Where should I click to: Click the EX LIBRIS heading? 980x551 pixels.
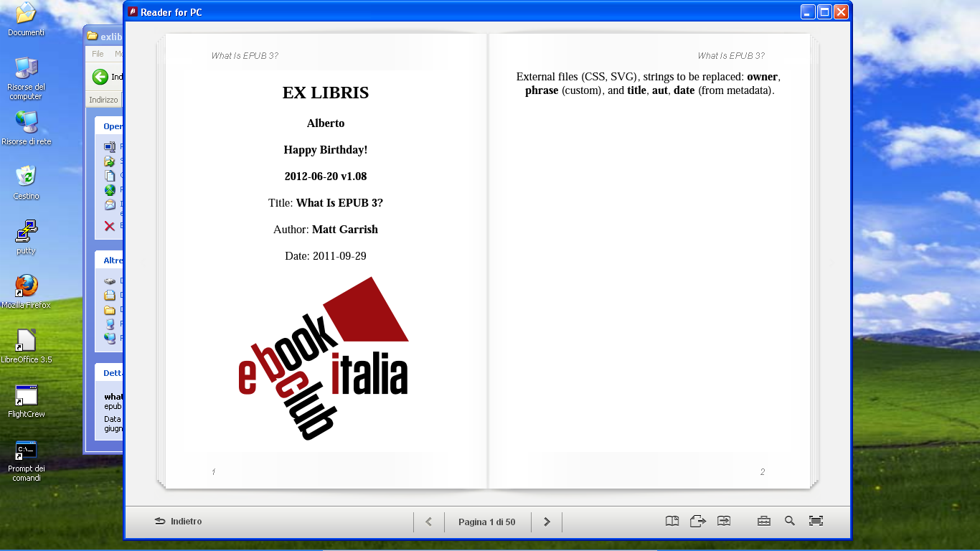pos(326,93)
